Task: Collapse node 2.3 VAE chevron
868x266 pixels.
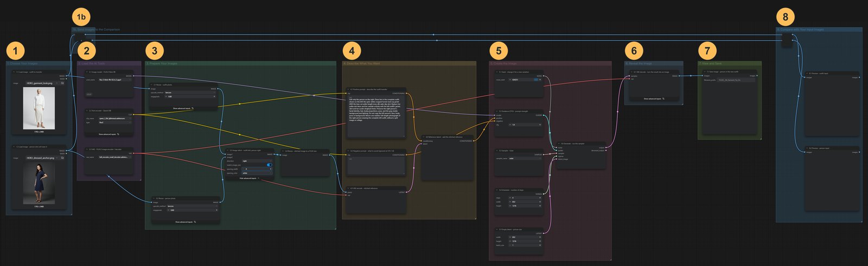Action: tap(86, 149)
